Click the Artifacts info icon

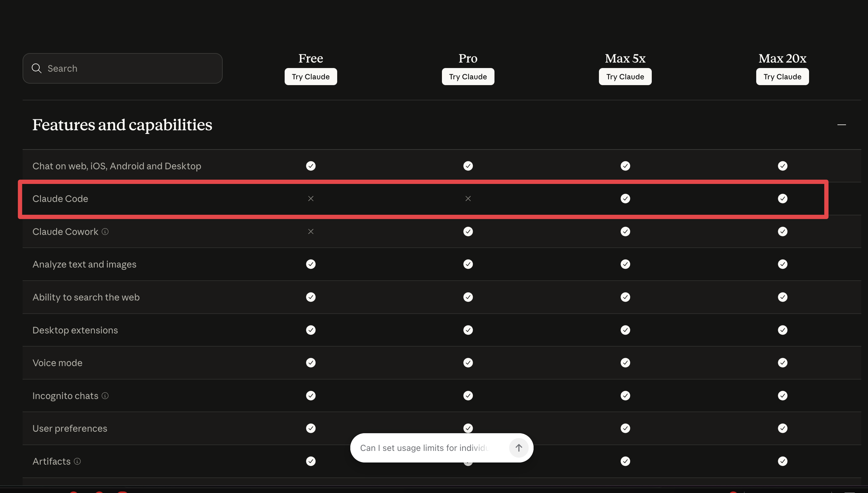(77, 461)
